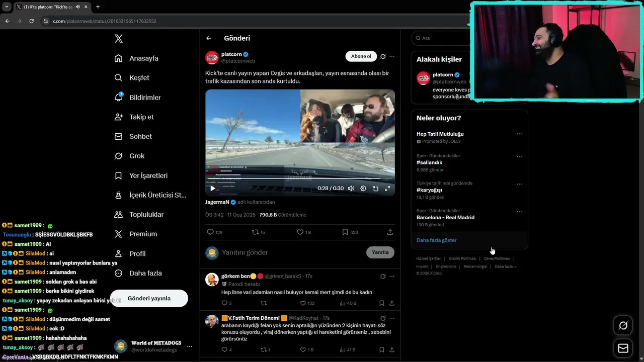Open options for Barcelona - Real Madrid trend
644x362 pixels.
point(519,212)
